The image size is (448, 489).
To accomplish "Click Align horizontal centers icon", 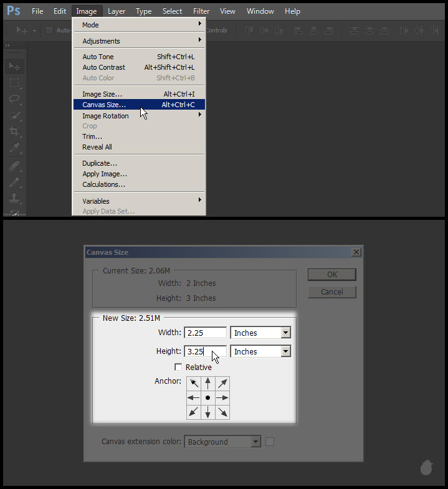I will 313,31.
